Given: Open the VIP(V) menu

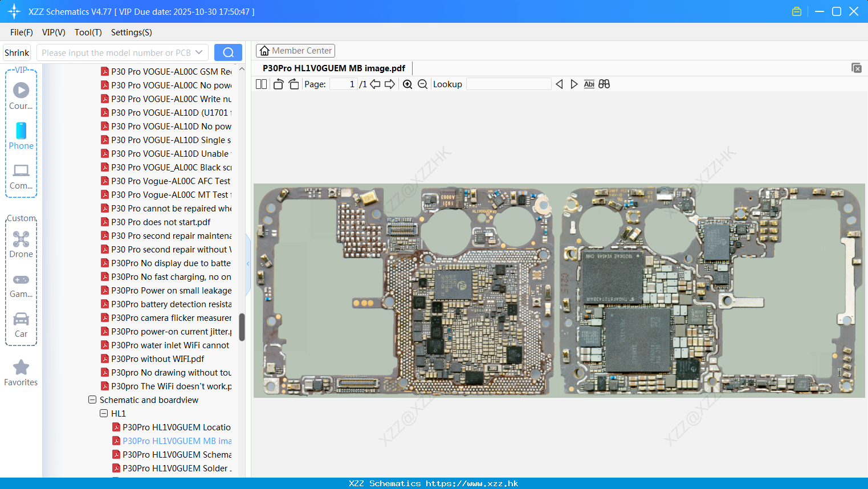Looking at the screenshot, I should 54,32.
